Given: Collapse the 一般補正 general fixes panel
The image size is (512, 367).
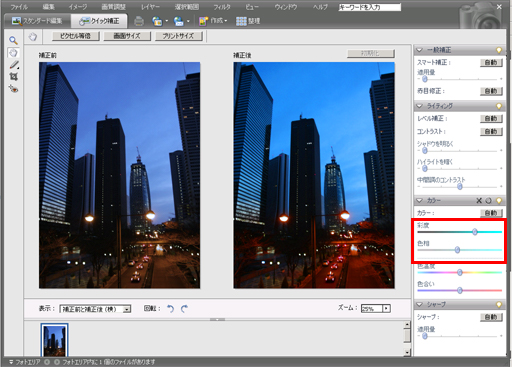Looking at the screenshot, I should tap(419, 50).
